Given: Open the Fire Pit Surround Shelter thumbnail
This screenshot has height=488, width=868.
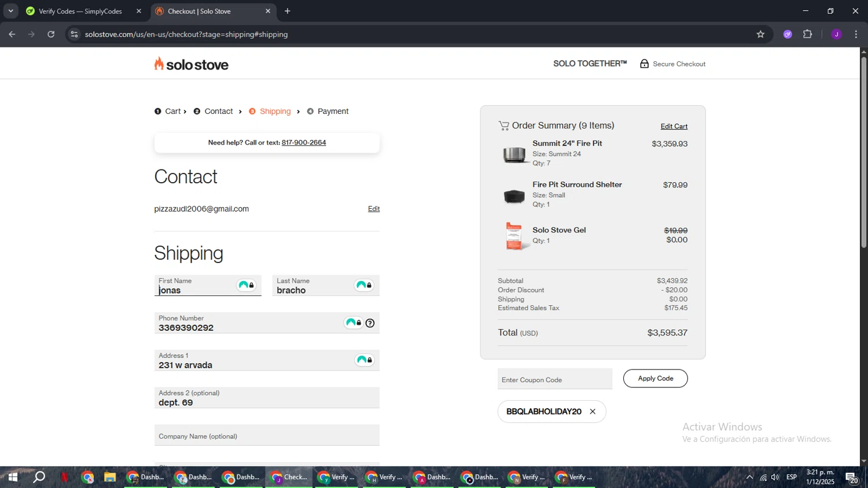Looking at the screenshot, I should click(x=514, y=197).
